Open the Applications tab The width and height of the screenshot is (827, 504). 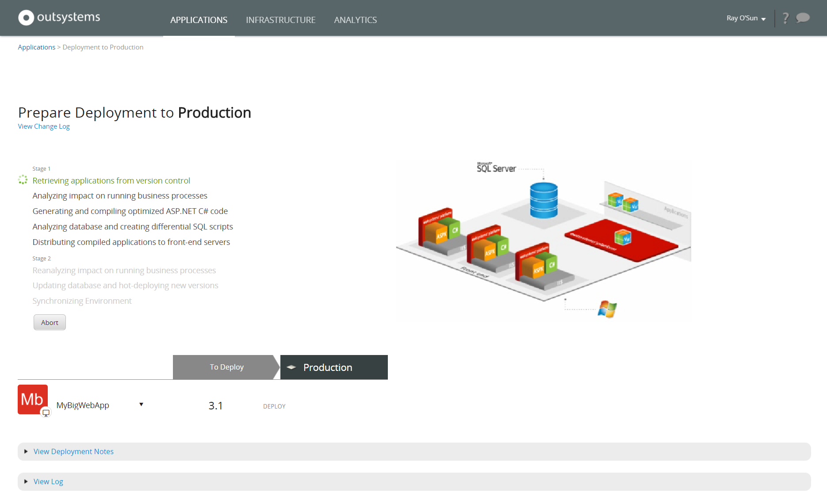click(199, 20)
